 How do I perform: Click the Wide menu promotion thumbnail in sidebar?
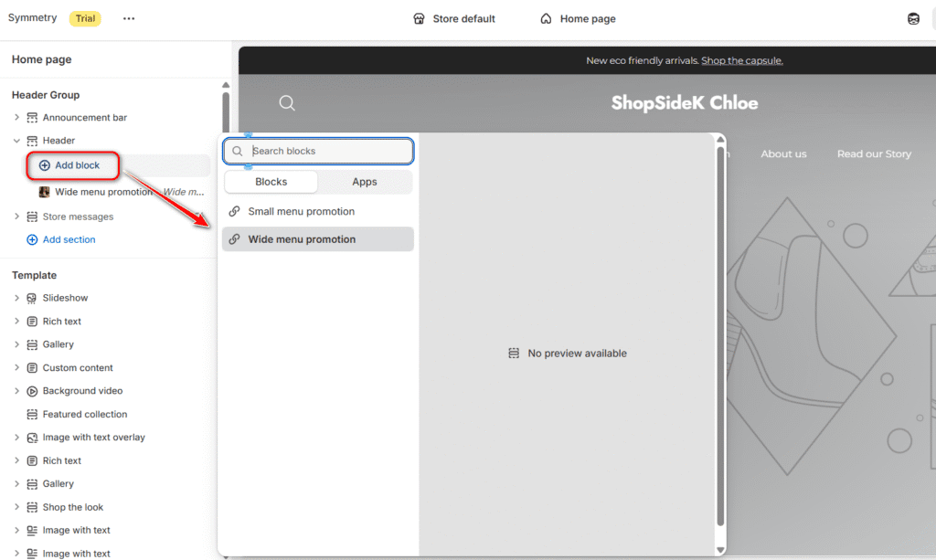tap(44, 192)
